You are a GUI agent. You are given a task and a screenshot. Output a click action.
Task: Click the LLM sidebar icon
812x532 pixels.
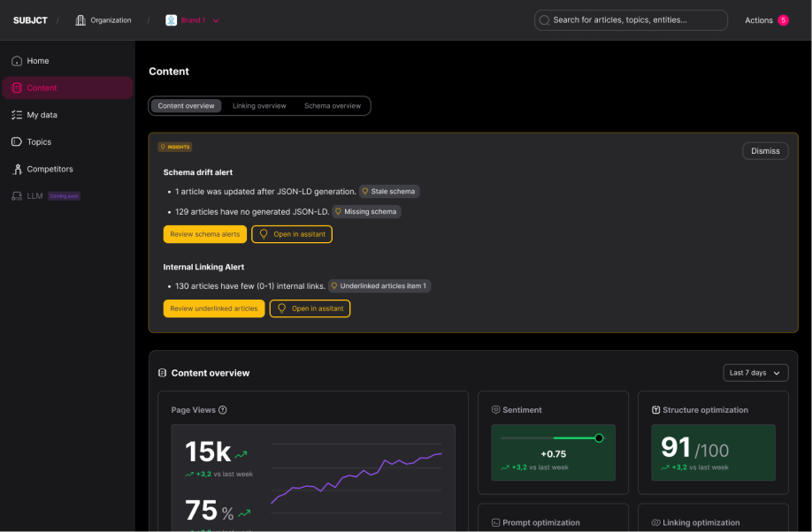coord(17,195)
